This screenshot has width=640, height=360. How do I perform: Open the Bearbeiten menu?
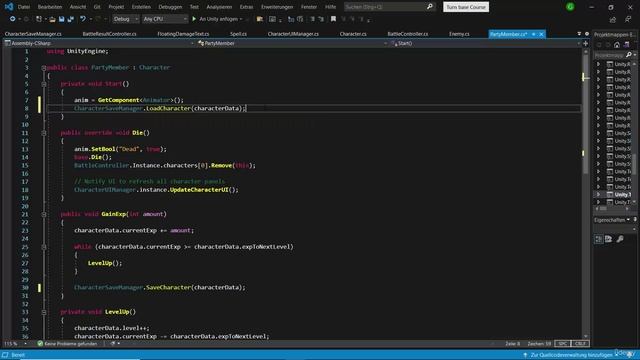[x=50, y=7]
